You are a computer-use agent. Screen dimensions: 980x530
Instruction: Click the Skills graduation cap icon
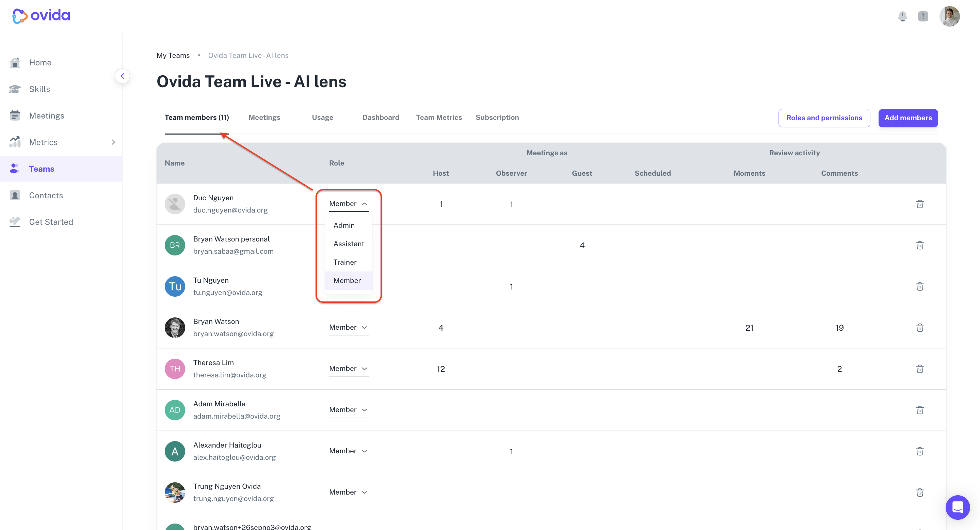coord(15,89)
